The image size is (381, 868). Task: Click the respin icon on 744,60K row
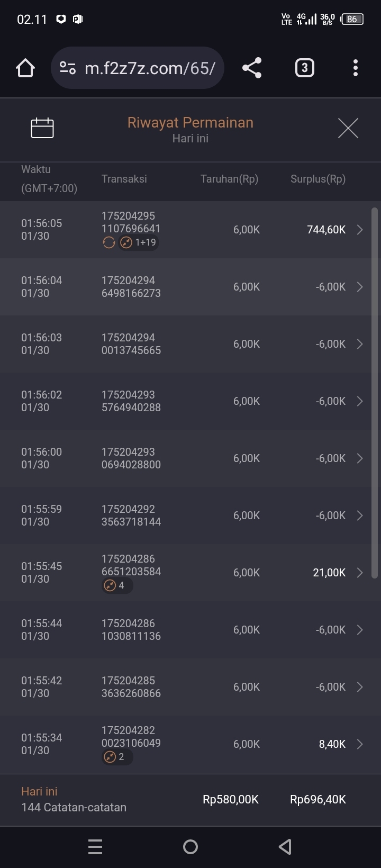click(x=109, y=242)
